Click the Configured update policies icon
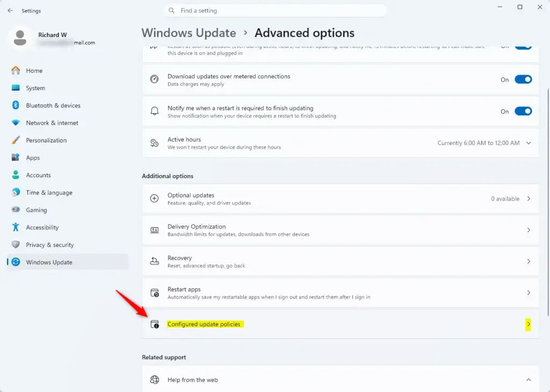 click(x=154, y=324)
